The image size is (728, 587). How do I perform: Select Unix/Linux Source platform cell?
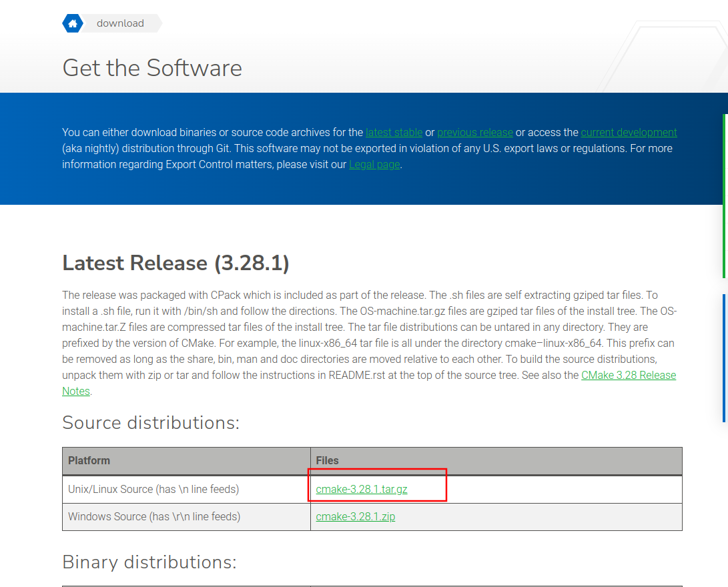186,490
